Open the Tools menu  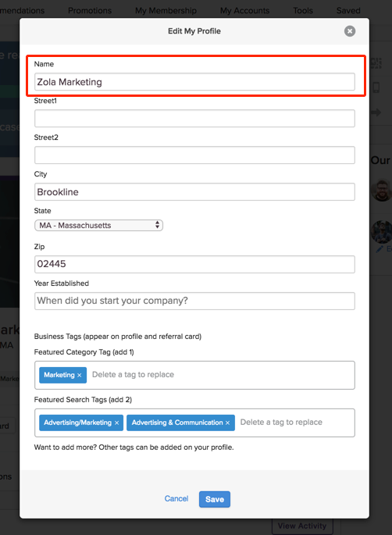[303, 11]
